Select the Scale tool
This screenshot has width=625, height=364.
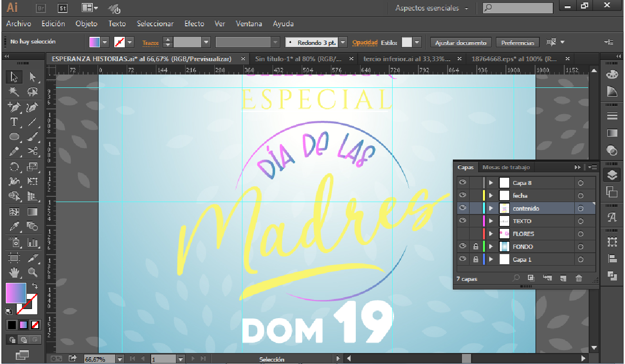(33, 167)
